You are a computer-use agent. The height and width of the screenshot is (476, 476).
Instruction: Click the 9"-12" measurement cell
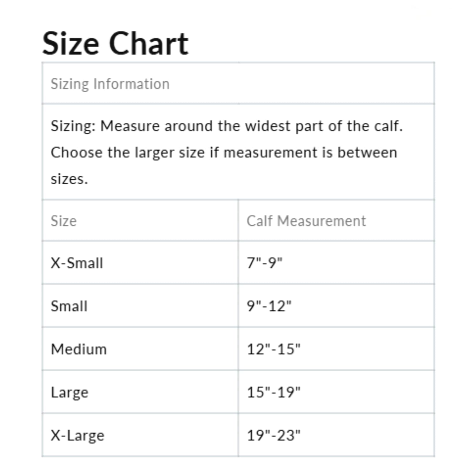(x=269, y=306)
